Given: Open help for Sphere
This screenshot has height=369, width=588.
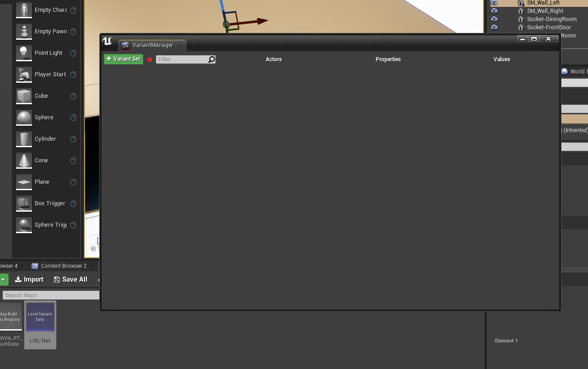Looking at the screenshot, I should 73,118.
